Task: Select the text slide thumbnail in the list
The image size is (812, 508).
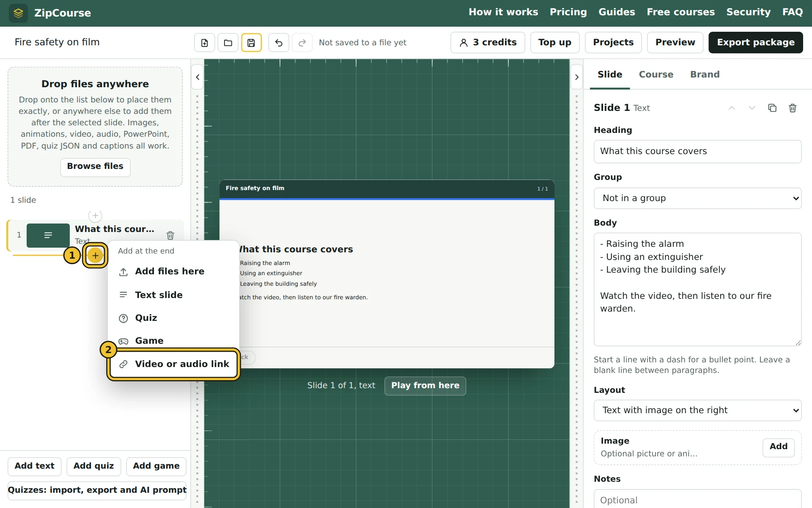Action: 48,235
